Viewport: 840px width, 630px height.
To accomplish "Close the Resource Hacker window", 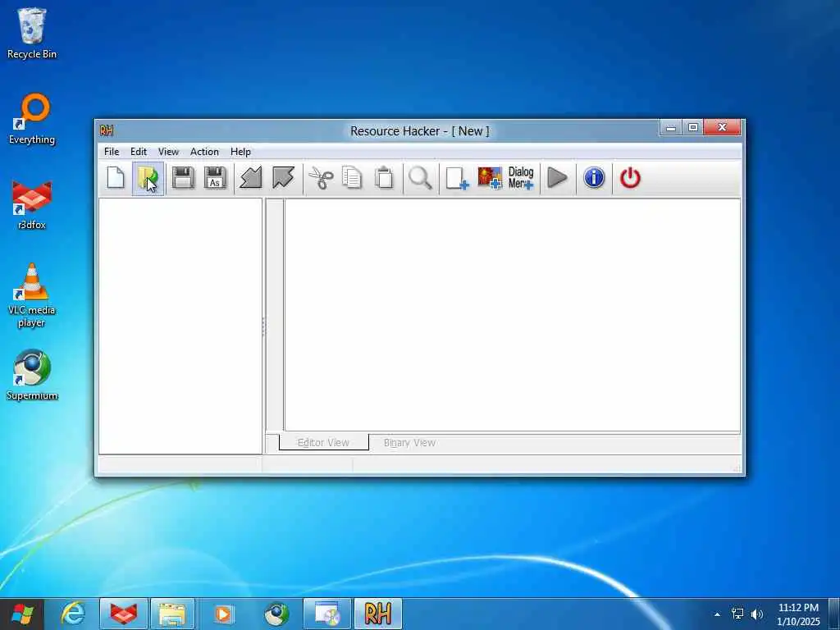I will point(722,127).
